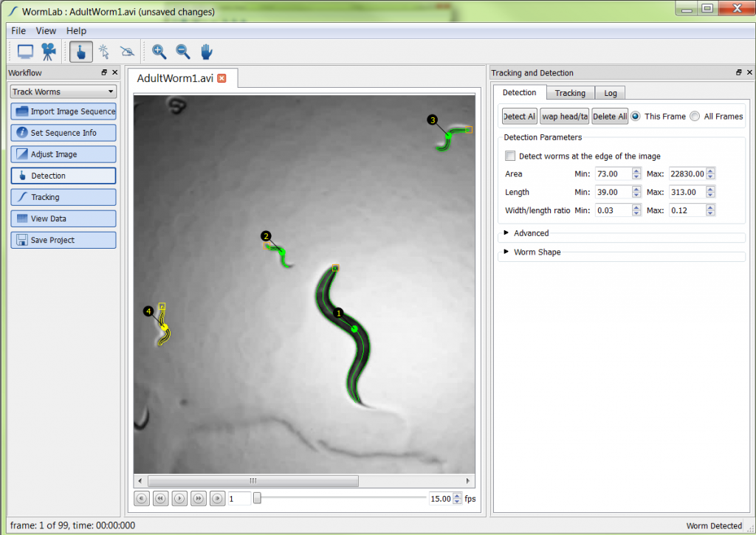
Task: Select the All Frames radio option
Action: pos(695,116)
